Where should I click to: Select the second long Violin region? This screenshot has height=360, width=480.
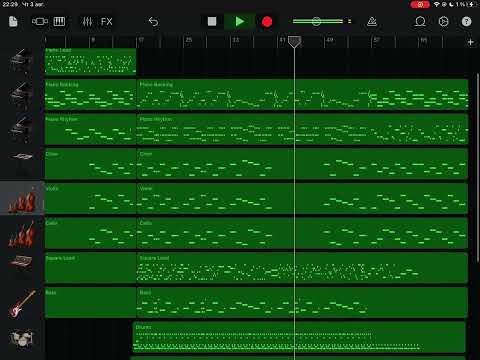coord(303,198)
